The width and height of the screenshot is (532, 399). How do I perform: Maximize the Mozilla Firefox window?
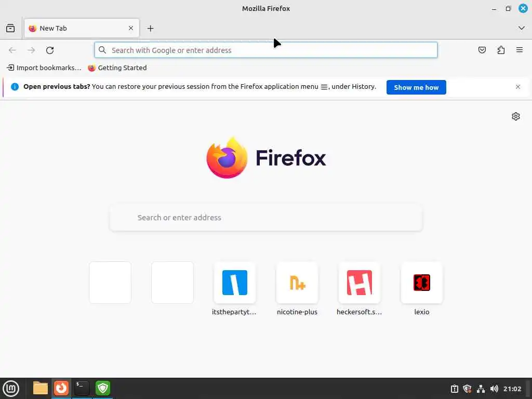508,9
